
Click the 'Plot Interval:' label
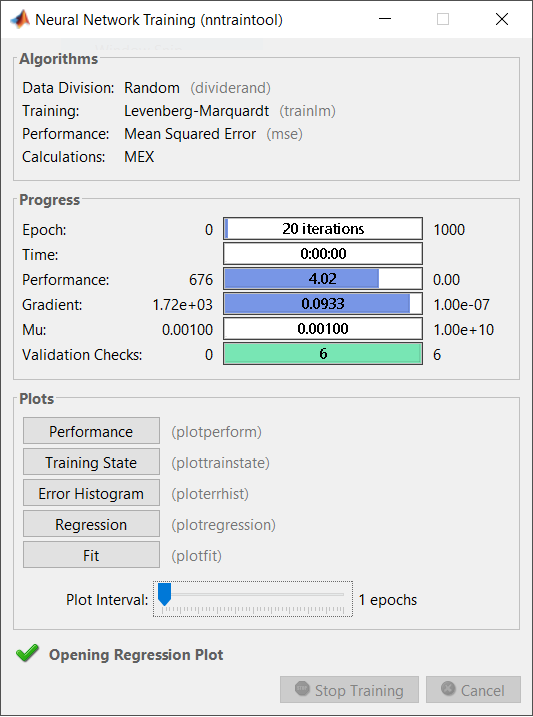107,600
